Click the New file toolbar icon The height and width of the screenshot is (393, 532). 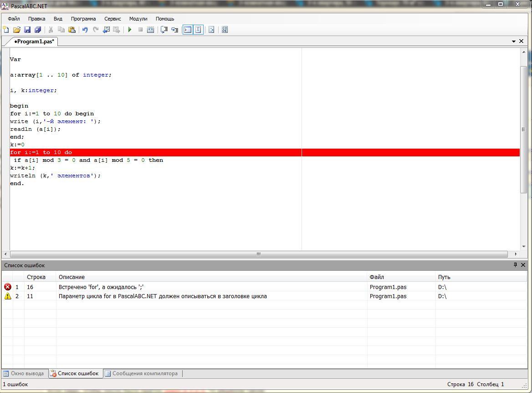[6, 30]
